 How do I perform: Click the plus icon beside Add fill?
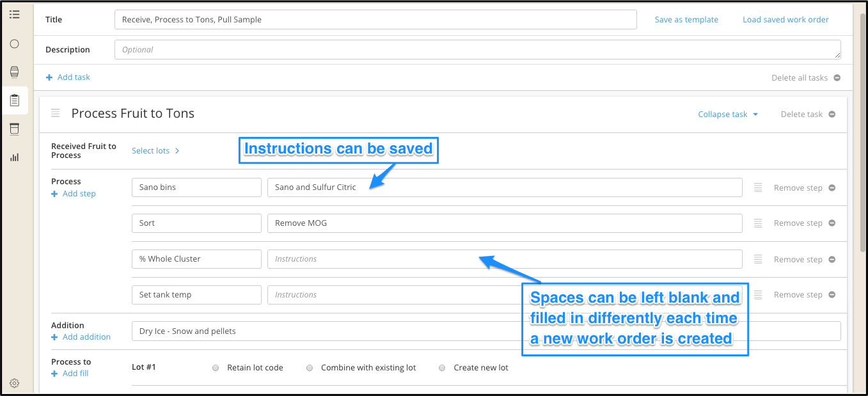point(54,374)
